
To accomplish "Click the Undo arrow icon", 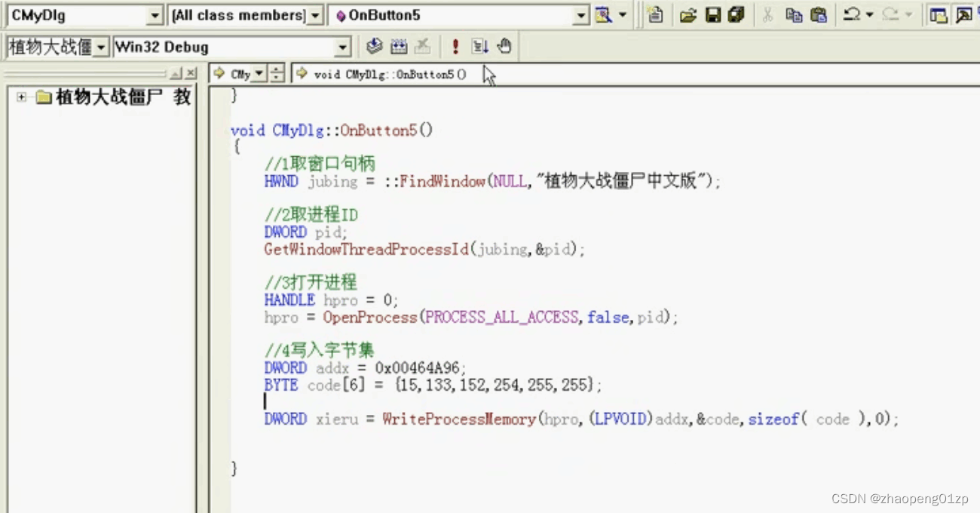I will pos(852,14).
